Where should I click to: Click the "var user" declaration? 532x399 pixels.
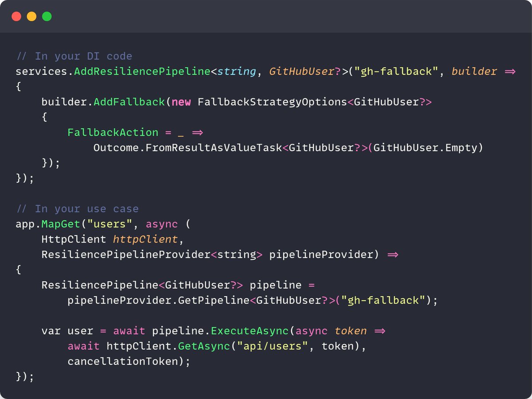coord(67,331)
